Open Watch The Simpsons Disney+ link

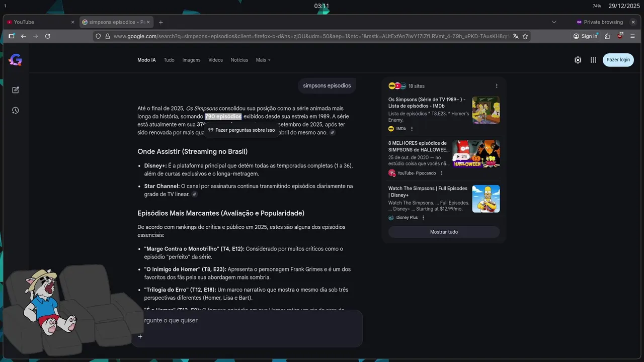point(428,192)
